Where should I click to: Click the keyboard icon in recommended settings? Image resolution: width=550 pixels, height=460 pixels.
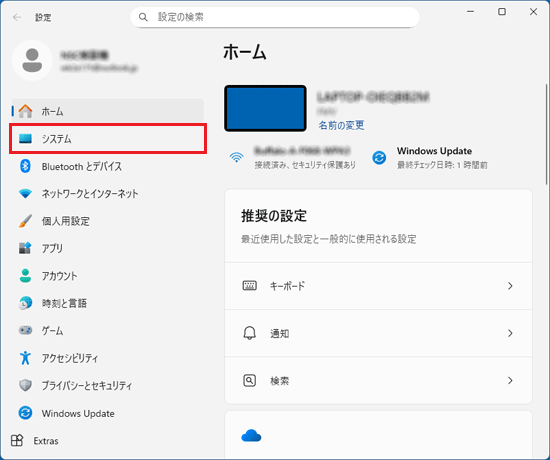coord(249,286)
